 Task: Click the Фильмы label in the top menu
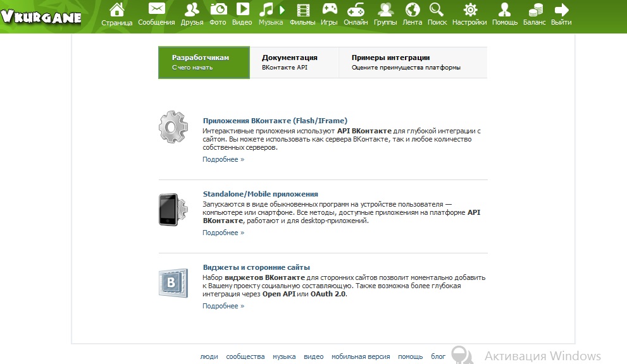[302, 22]
